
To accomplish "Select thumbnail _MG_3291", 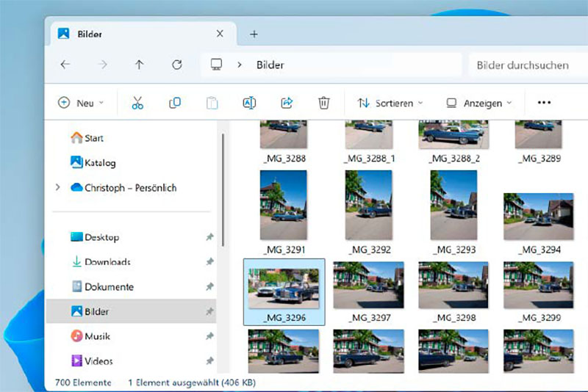I will click(284, 213).
